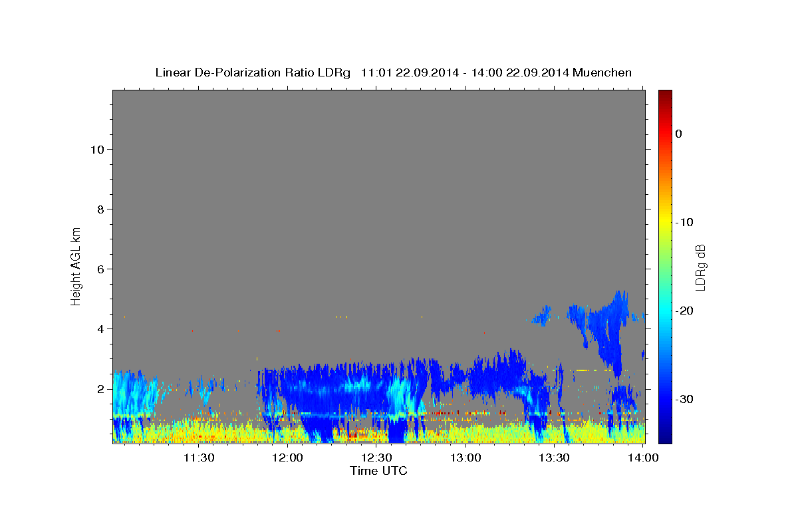Click the plot title "Linear De-Polarization Ratio LDRg"

coord(252,72)
